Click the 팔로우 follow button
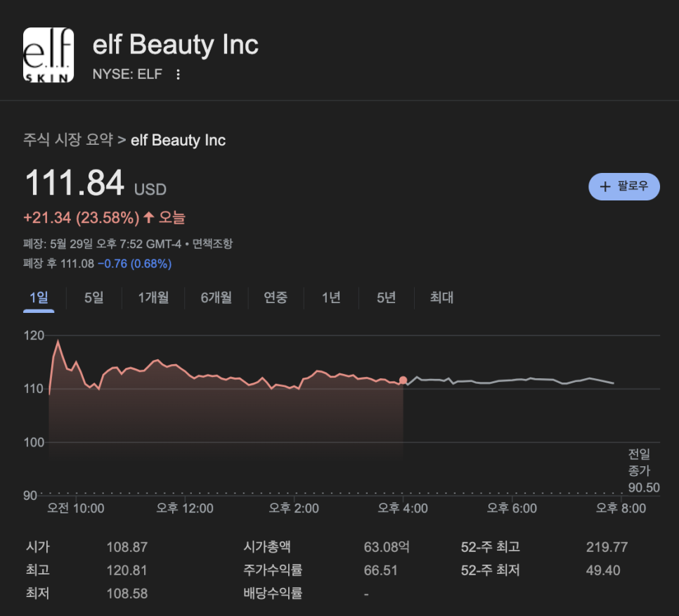Image resolution: width=679 pixels, height=616 pixels. tap(624, 187)
